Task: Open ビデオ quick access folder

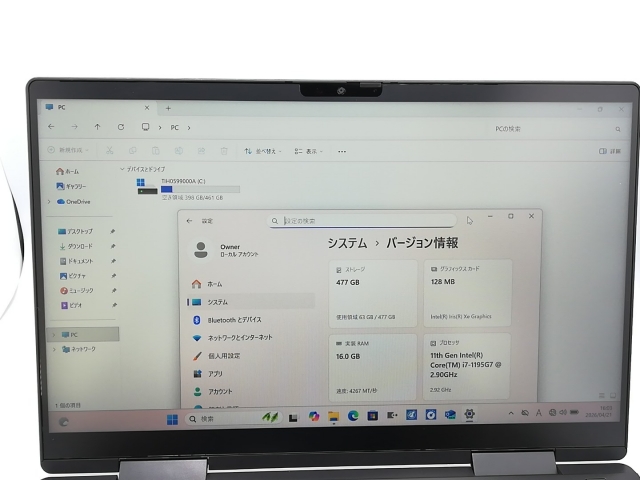Action: [71, 305]
